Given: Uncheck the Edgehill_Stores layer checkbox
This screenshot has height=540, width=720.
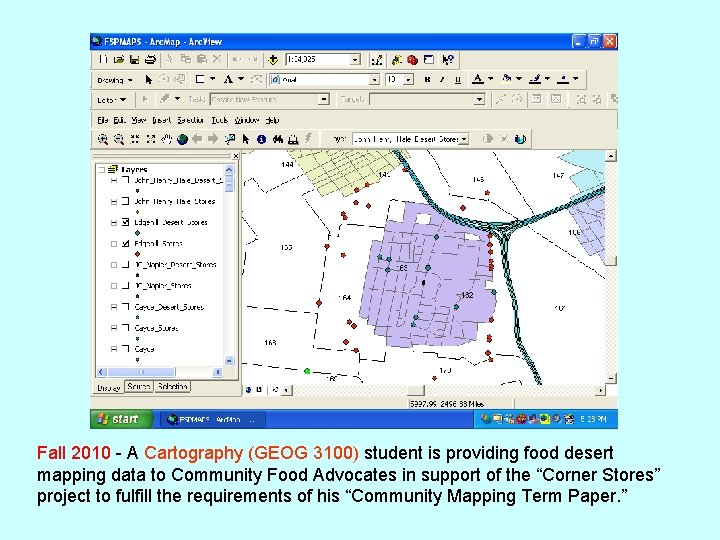Looking at the screenshot, I should click(126, 243).
